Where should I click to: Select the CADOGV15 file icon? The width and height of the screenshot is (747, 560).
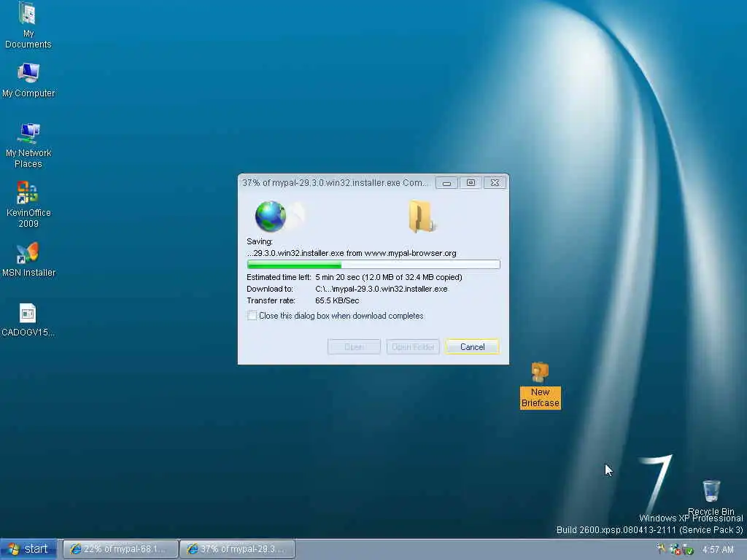[28, 320]
